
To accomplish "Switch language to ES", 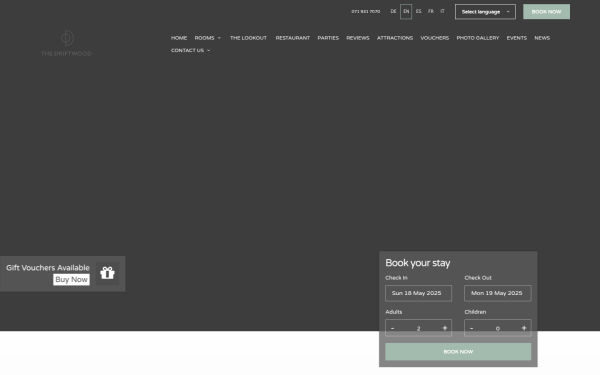I will pos(419,11).
